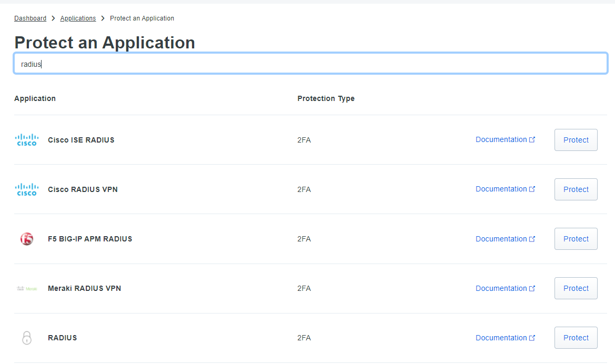Click external-link icon for Cisco ISE RADIUS documentation
Image resolution: width=615 pixels, height=364 pixels.
coord(532,139)
